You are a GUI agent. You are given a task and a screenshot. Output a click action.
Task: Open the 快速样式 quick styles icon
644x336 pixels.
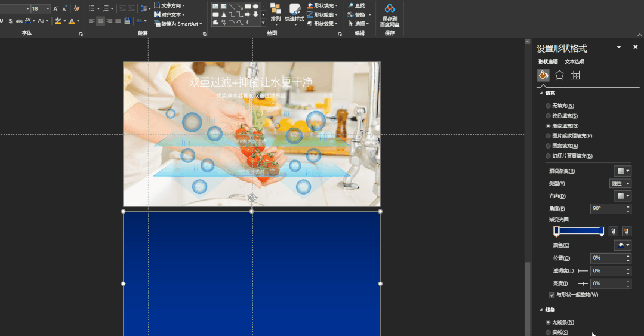(x=294, y=9)
